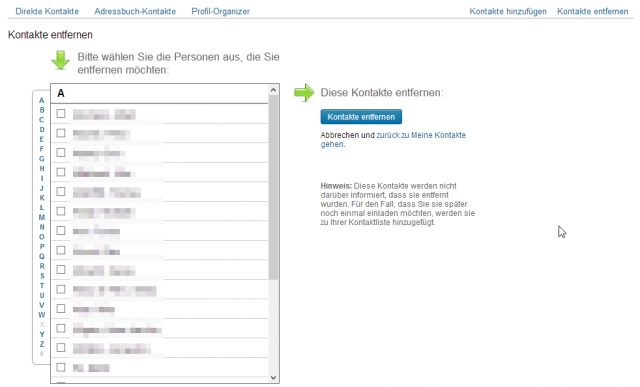640x387 pixels.
Task: Click the blue Kontakte entfernen button
Action: 361,117
